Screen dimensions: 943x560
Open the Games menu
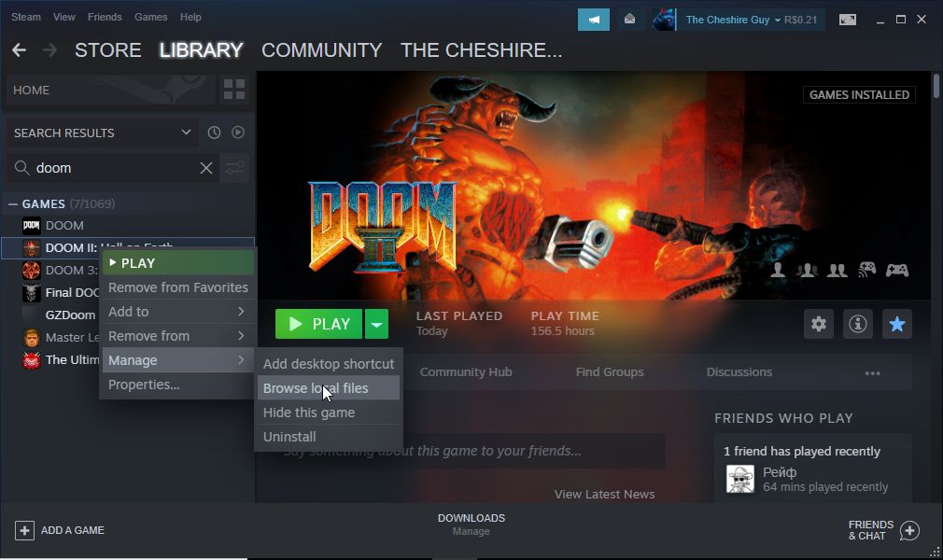pos(151,17)
